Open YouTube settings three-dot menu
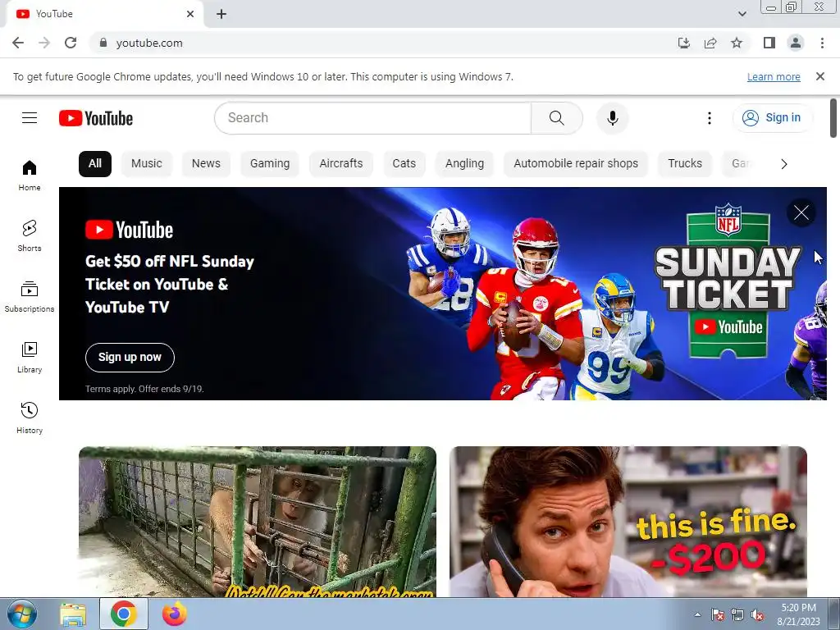Screen dimensions: 840x630 pyautogui.click(x=710, y=118)
